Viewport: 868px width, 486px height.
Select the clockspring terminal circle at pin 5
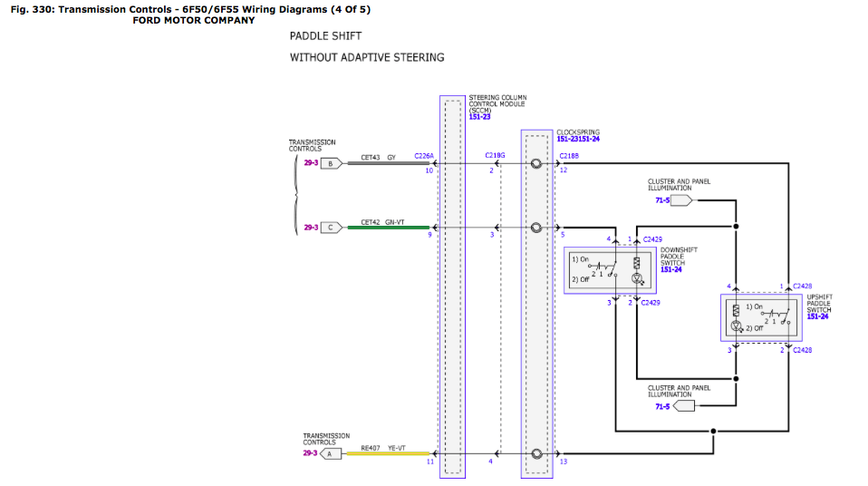pos(536,228)
